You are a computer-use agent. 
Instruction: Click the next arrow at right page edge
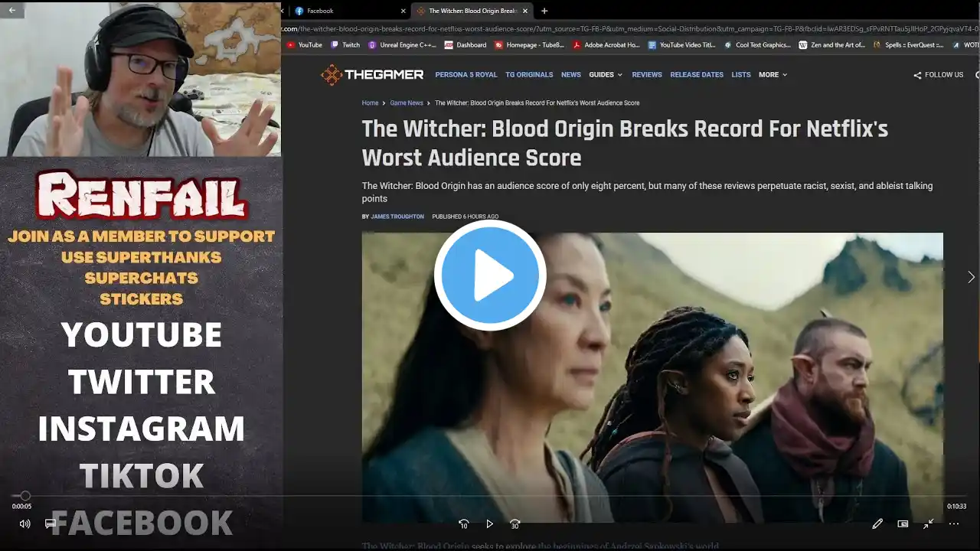[x=971, y=277]
